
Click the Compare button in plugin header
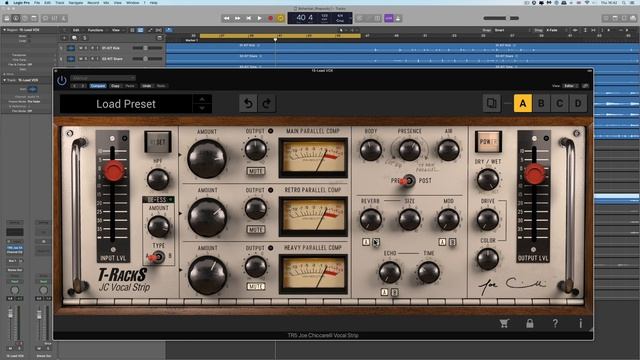tap(98, 86)
